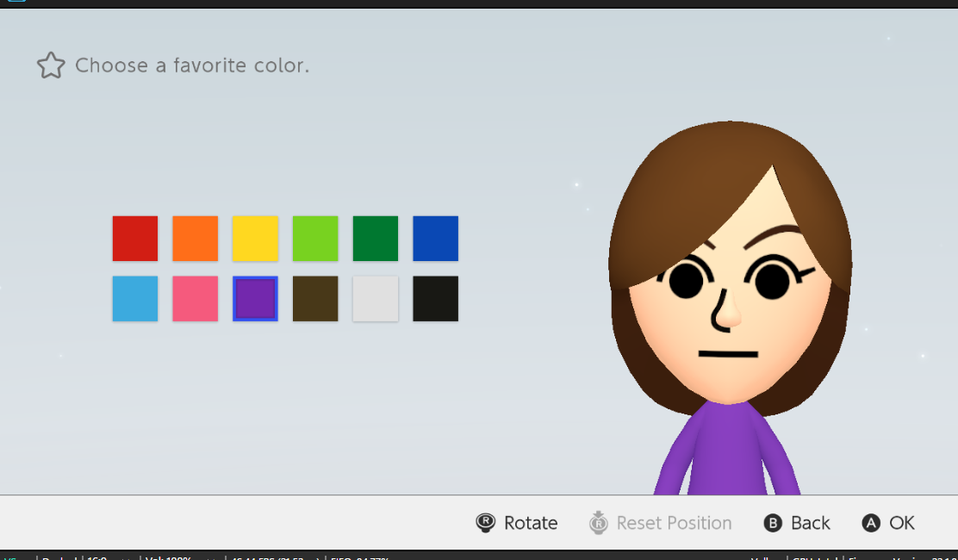This screenshot has height=560, width=958.
Task: Click the highlighted purple color swatch
Action: [255, 299]
